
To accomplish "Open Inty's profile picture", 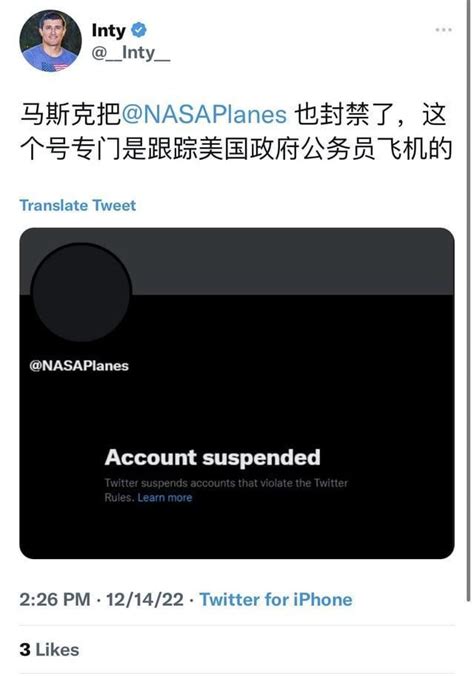I will 50,41.
